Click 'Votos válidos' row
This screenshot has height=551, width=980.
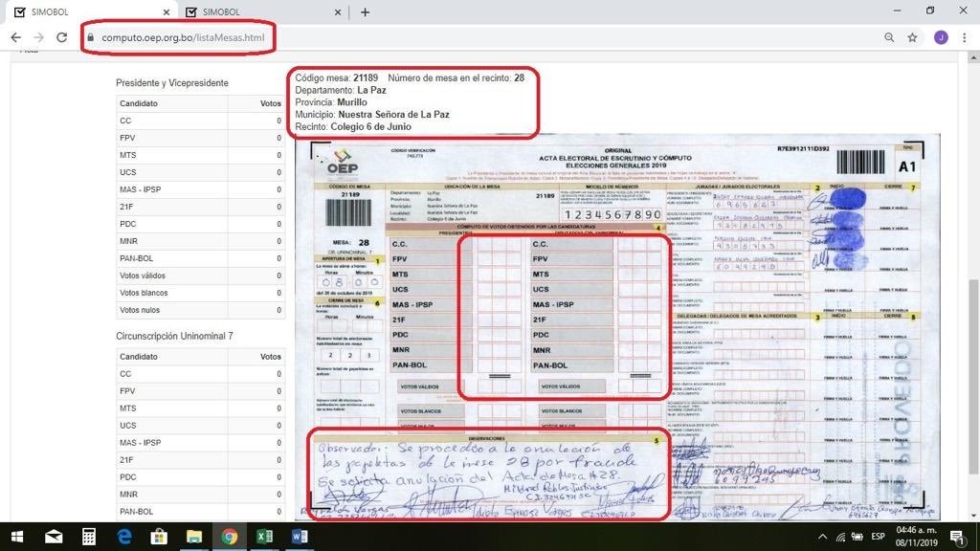click(x=201, y=275)
